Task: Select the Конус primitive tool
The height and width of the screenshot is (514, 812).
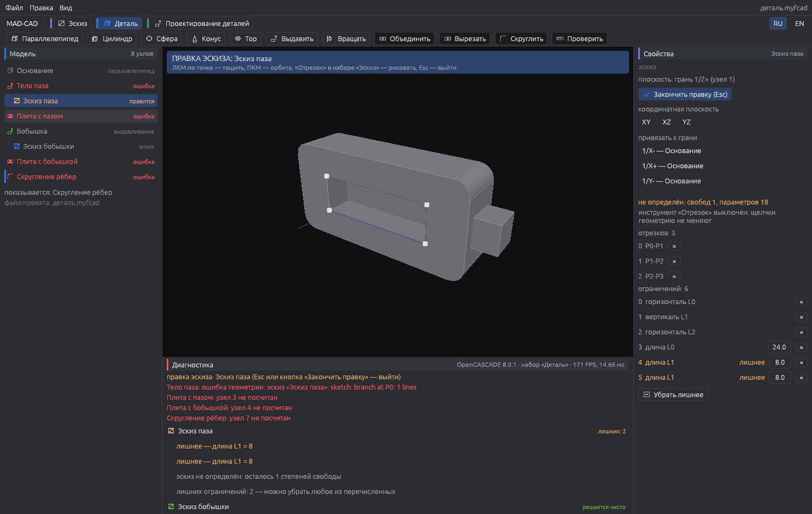Action: [x=206, y=39]
